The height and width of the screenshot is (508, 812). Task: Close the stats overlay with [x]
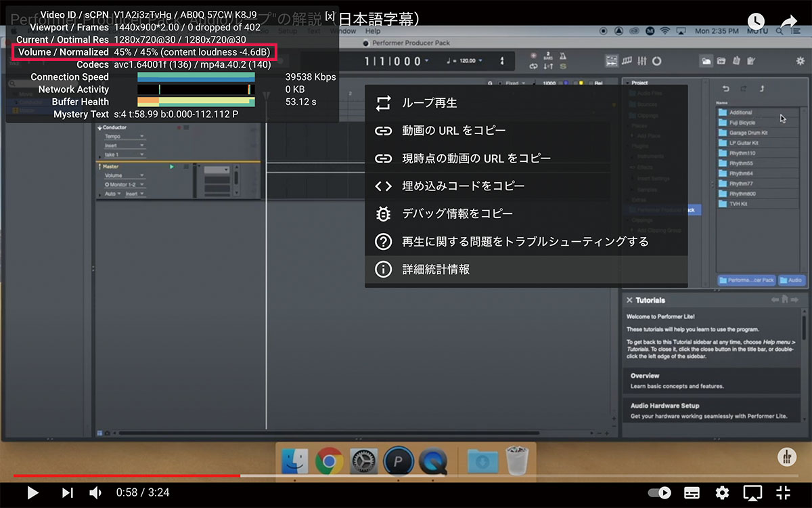point(330,15)
